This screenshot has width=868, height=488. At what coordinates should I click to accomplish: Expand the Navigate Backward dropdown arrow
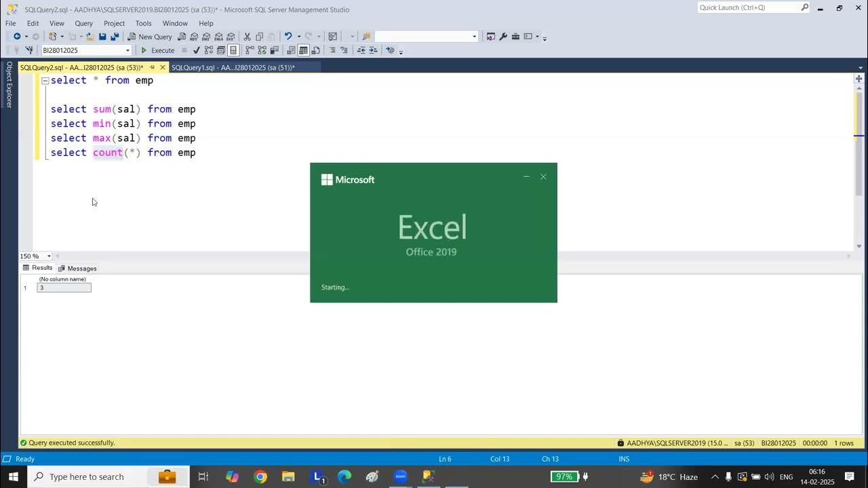[26, 37]
